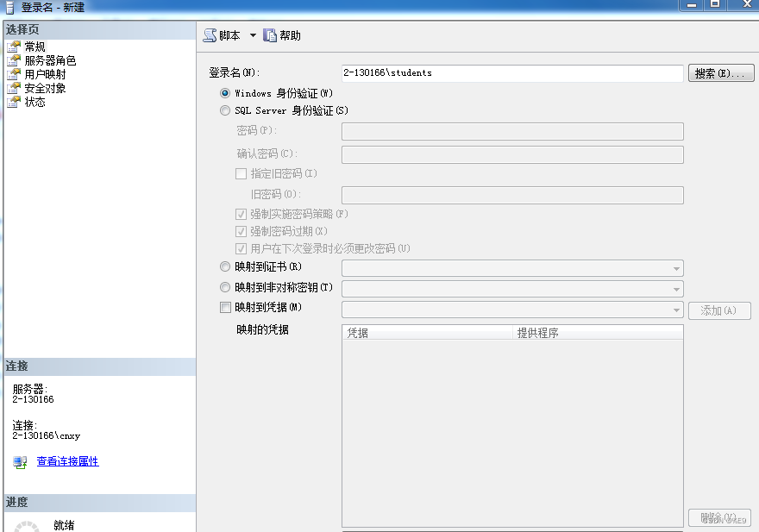Toggle 用户在下次登录时必须更改密码 checkbox
Screen dimensions: 759x532
(x=241, y=249)
